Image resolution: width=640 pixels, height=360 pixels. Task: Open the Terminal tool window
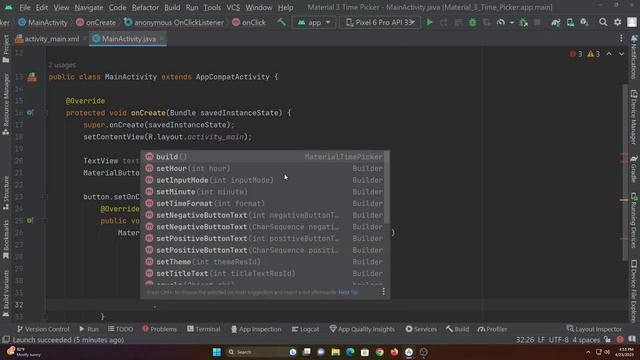tap(203, 329)
